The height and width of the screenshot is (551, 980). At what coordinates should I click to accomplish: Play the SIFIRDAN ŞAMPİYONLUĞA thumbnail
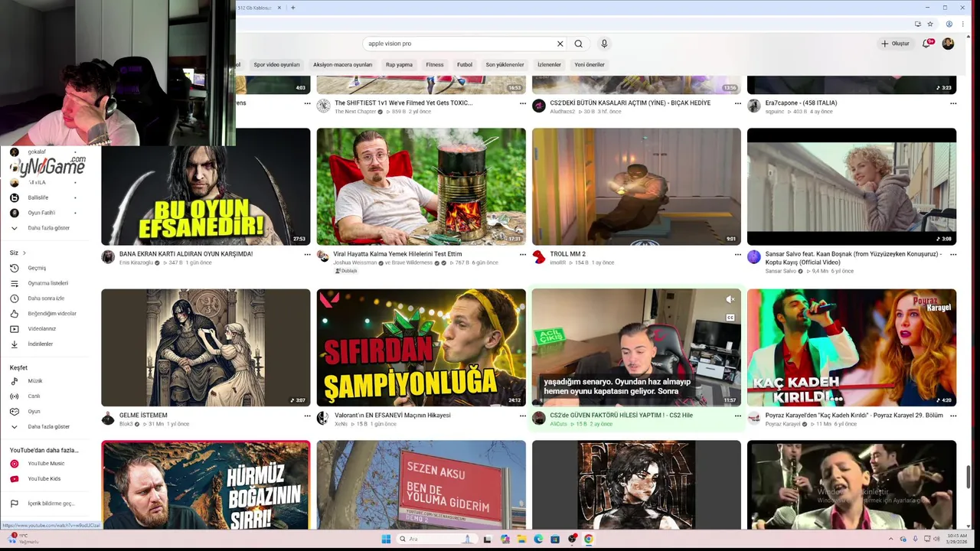click(x=421, y=347)
